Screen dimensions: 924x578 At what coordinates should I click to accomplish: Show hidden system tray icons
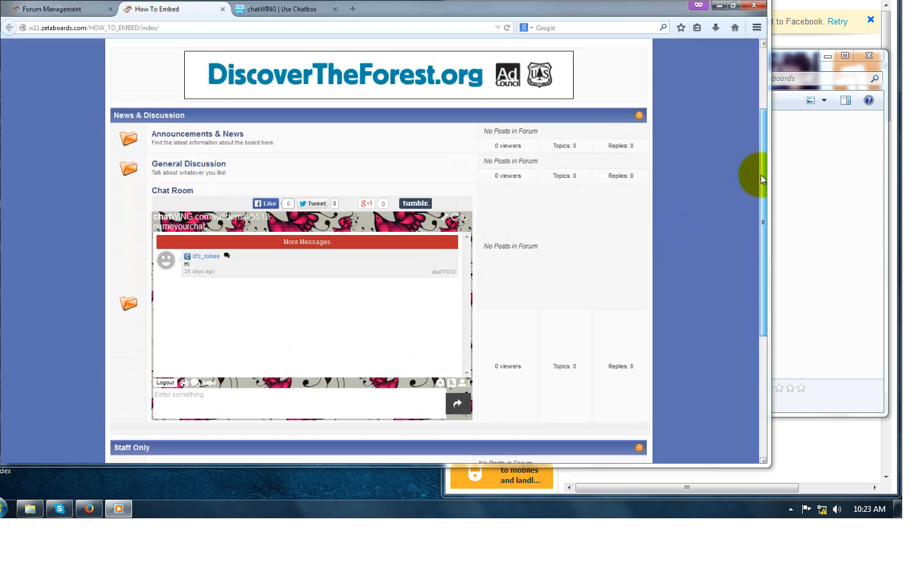(791, 509)
